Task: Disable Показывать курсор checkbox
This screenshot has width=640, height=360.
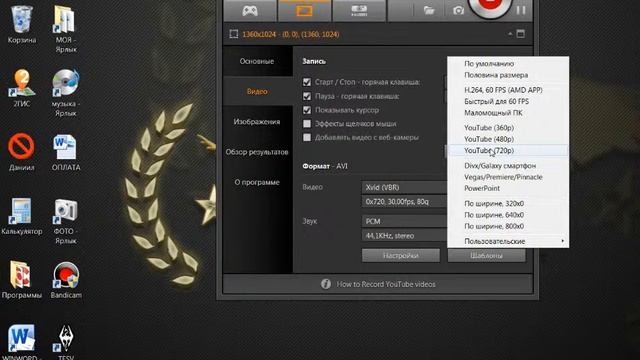Action: [307, 110]
